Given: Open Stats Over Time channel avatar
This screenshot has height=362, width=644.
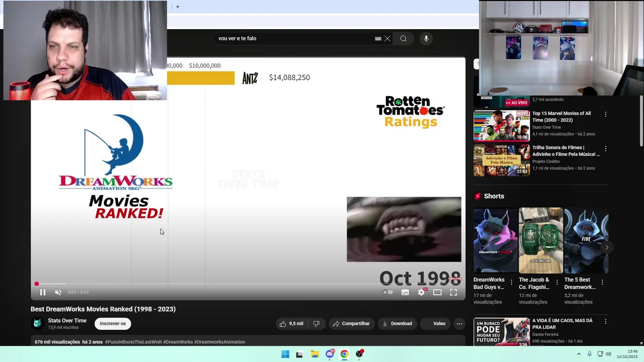Looking at the screenshot, I should coord(37,323).
